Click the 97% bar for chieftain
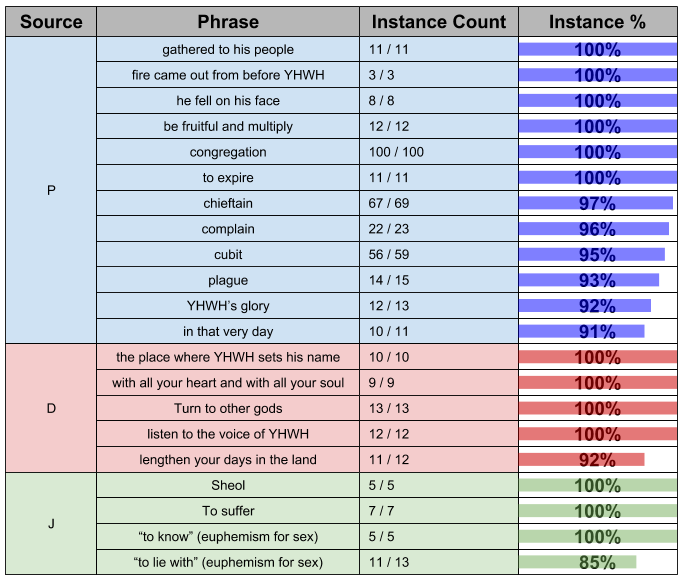The width and height of the screenshot is (690, 582). pyautogui.click(x=596, y=204)
